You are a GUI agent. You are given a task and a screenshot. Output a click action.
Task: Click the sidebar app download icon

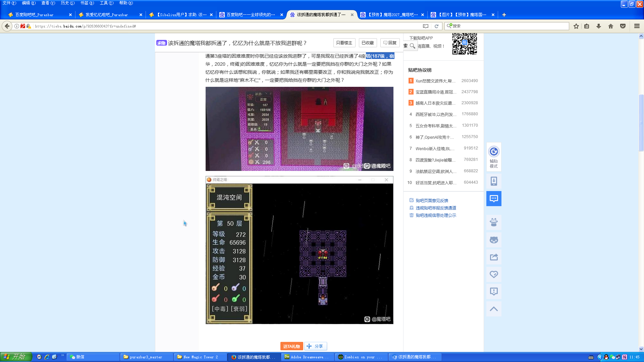tap(494, 181)
